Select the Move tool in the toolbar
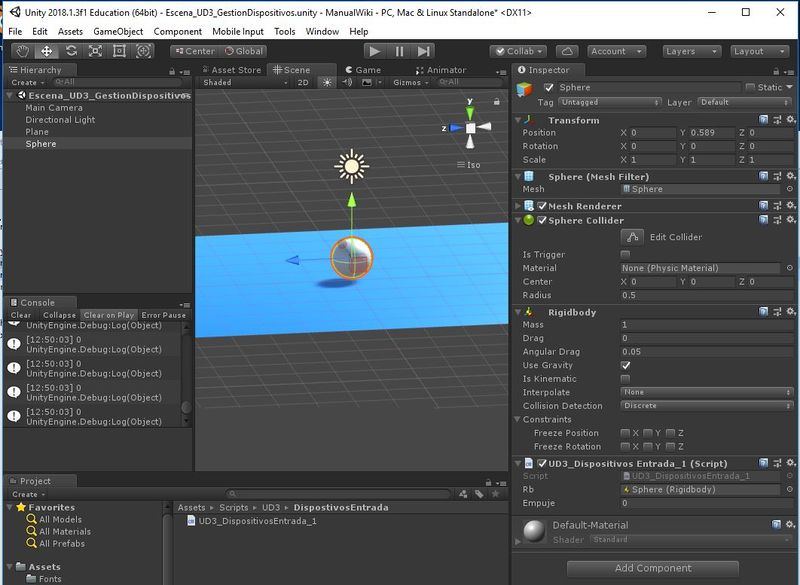This screenshot has width=800, height=585. pyautogui.click(x=46, y=51)
